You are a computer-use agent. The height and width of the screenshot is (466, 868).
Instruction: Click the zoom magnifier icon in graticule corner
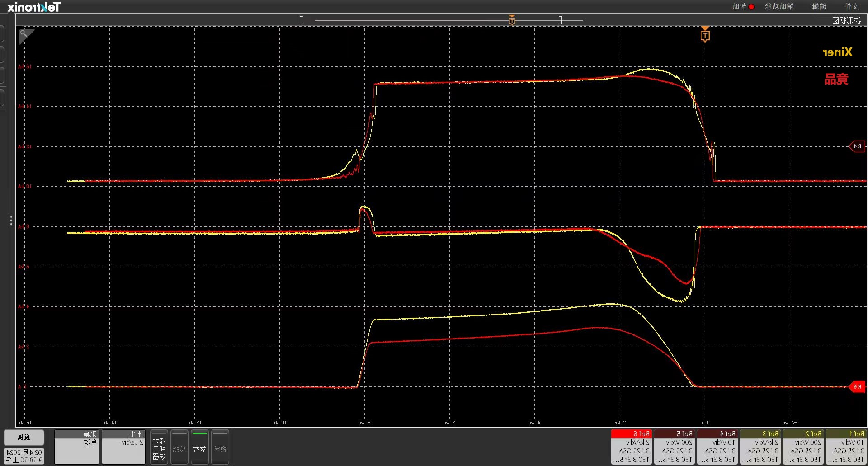[x=24, y=34]
